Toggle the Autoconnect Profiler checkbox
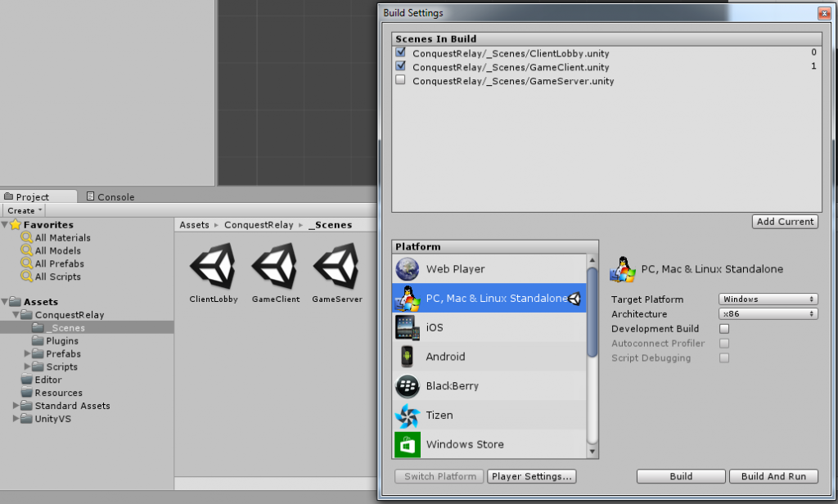Image resolution: width=838 pixels, height=504 pixels. tap(724, 343)
